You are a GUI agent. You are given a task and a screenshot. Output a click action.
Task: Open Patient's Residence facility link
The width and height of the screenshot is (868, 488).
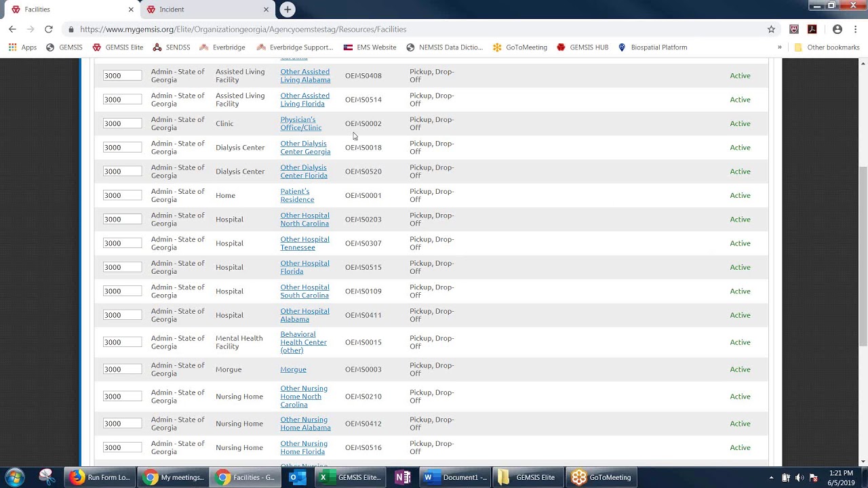pos(297,195)
